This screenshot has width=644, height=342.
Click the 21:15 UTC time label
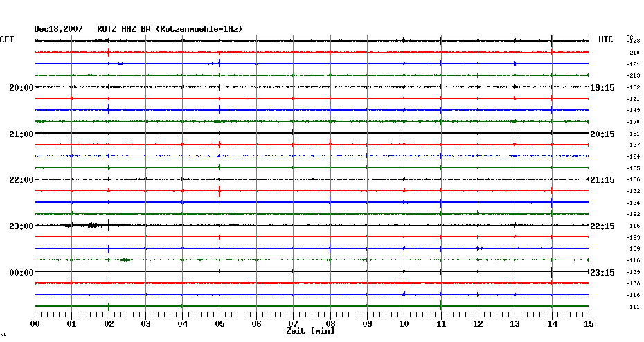coord(602,180)
